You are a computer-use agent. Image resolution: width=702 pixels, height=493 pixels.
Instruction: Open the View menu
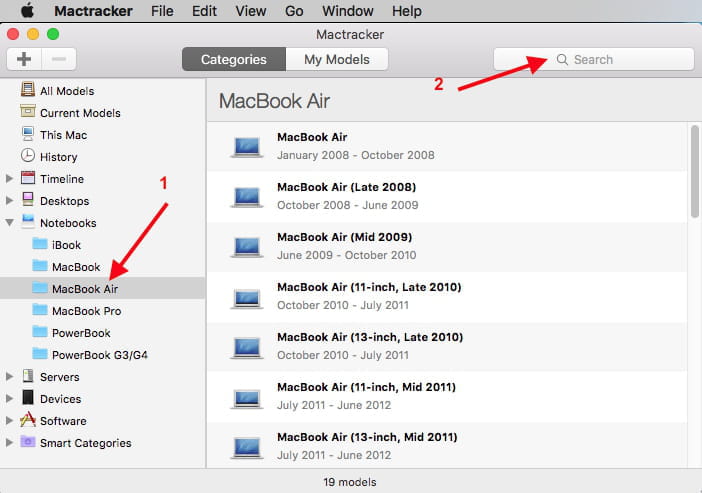251,11
